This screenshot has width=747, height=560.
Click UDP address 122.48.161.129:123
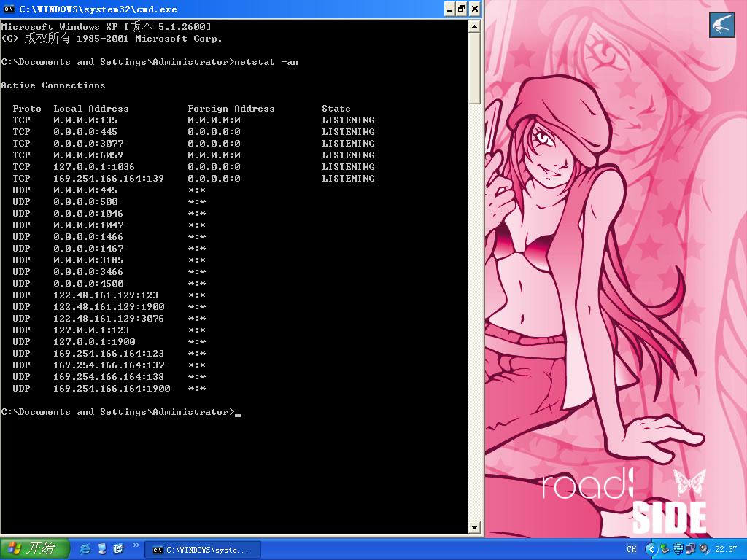pyautogui.click(x=106, y=295)
